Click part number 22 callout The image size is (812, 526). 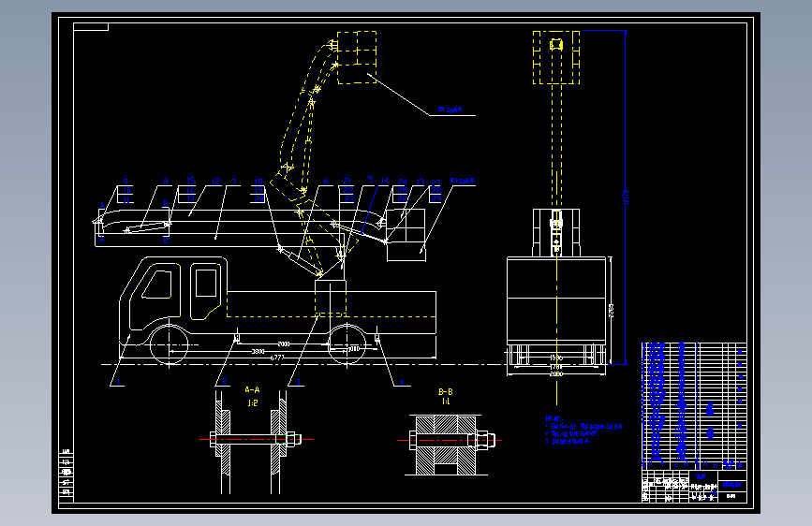tap(348, 190)
